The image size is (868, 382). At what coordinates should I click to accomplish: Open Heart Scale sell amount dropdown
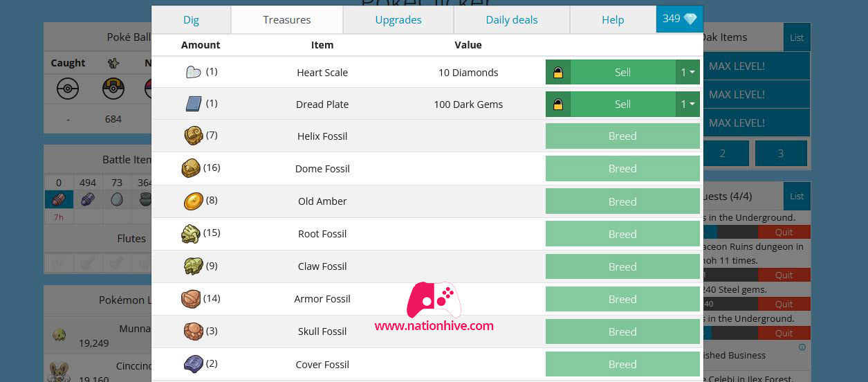coord(687,72)
